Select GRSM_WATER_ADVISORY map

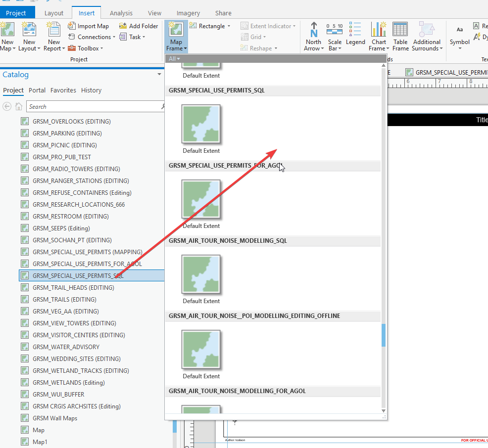click(66, 347)
